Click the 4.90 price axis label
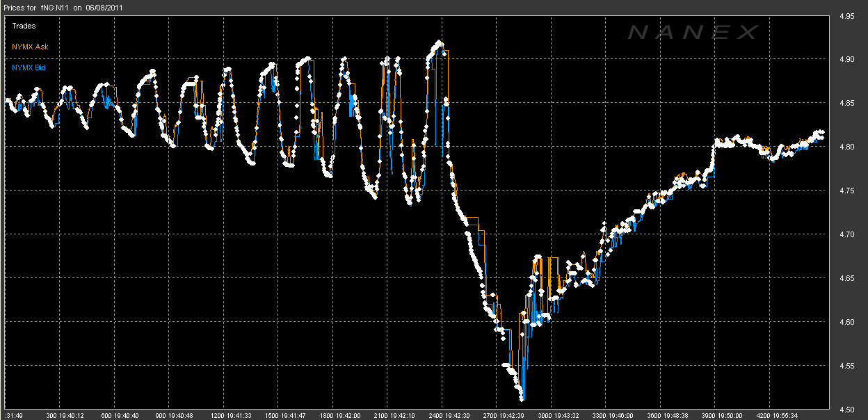This screenshot has height=420, width=868. click(846, 59)
